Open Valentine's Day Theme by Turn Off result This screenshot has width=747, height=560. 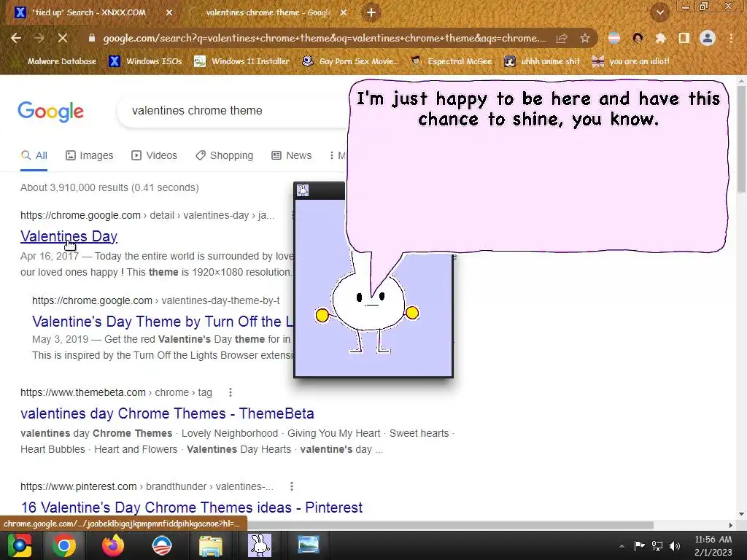pos(163,322)
